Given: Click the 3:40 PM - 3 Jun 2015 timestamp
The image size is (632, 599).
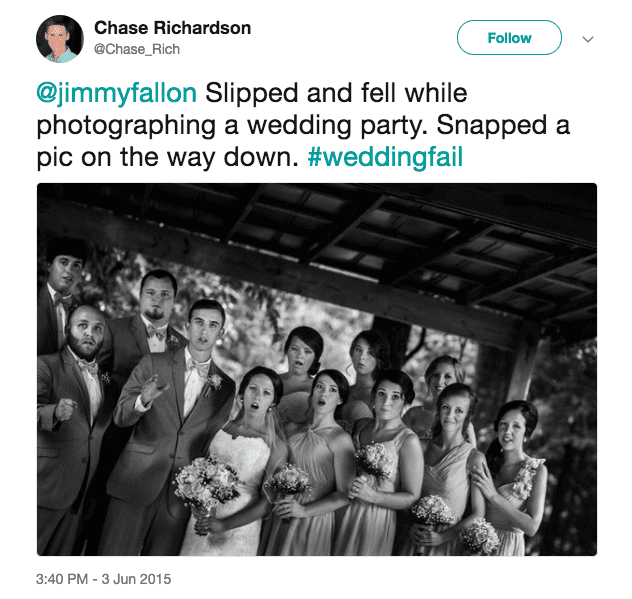Looking at the screenshot, I should point(105,578).
